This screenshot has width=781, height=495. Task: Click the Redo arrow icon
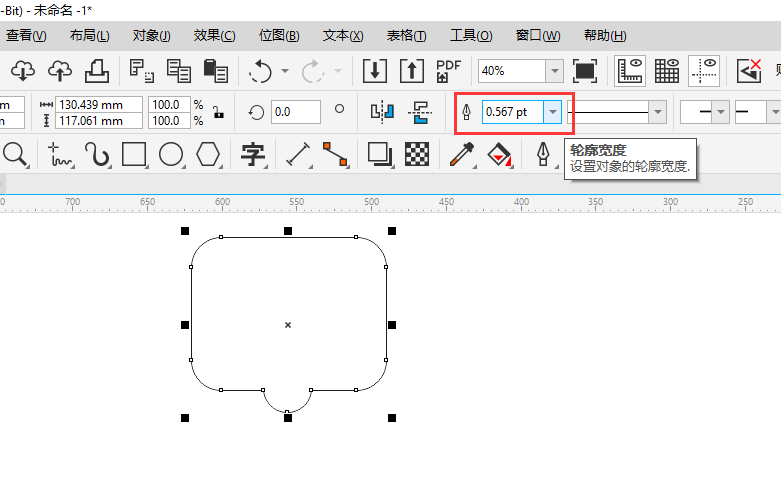[x=313, y=71]
